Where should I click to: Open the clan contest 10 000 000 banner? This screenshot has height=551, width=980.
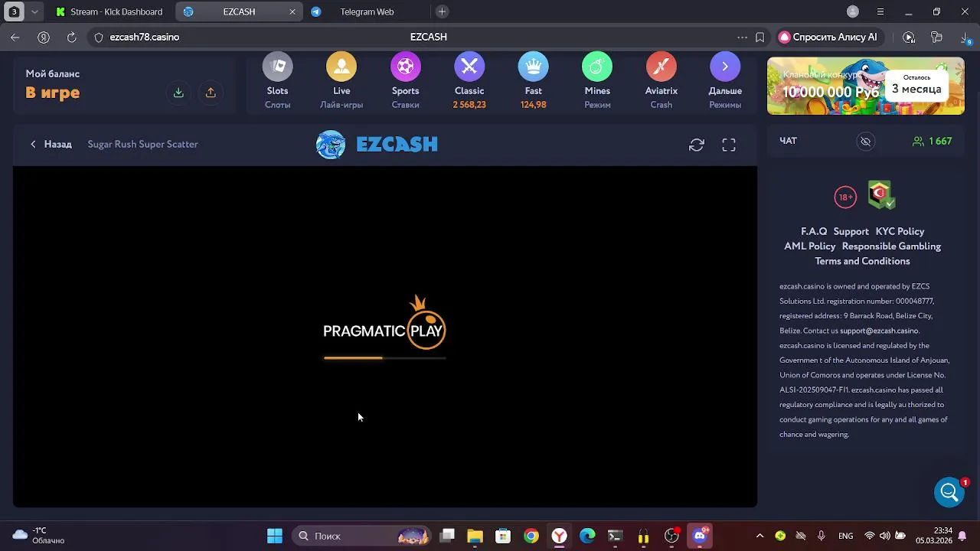pos(866,86)
